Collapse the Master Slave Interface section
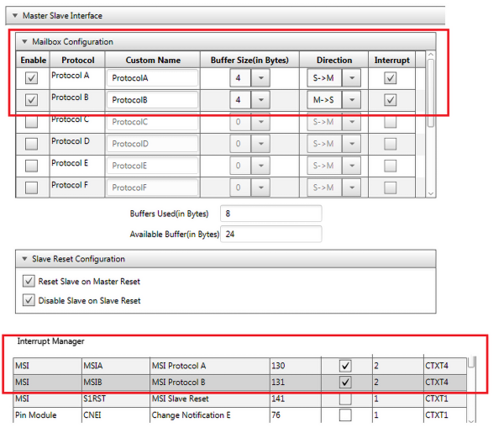This screenshot has height=433, width=504. (x=15, y=14)
